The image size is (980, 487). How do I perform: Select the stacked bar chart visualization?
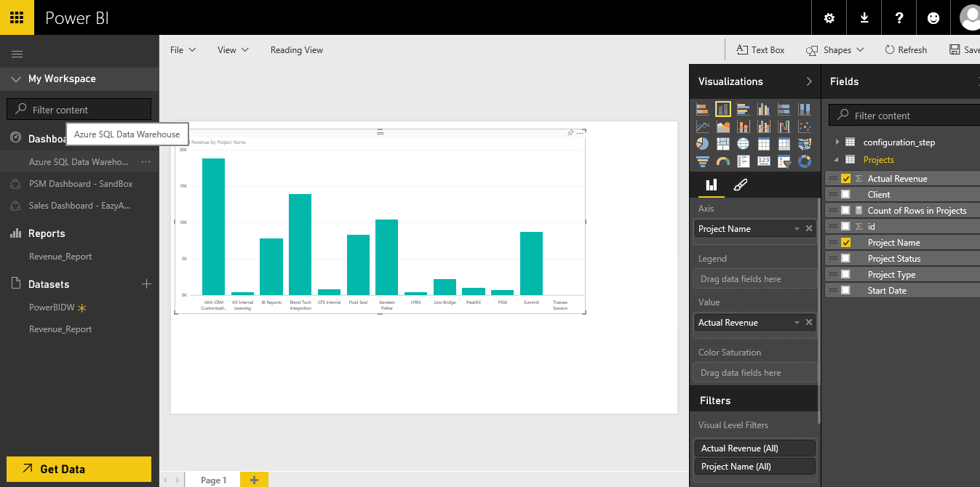[702, 109]
